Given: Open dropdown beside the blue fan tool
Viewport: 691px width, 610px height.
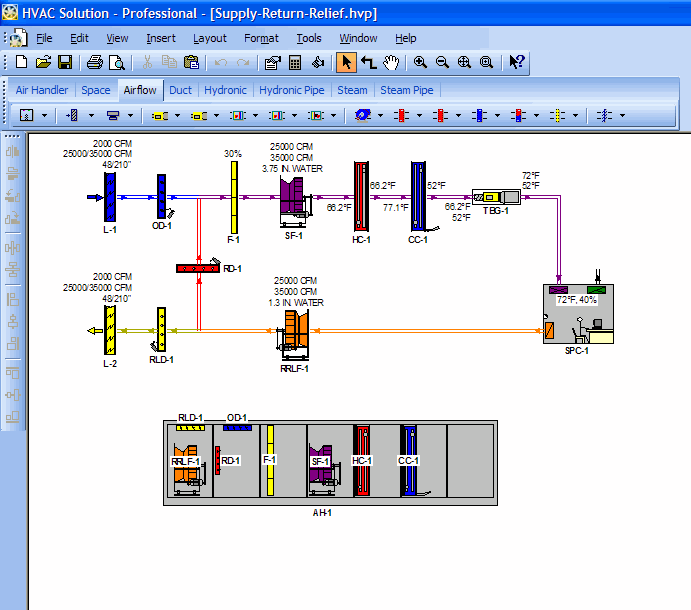Looking at the screenshot, I should 380,115.
